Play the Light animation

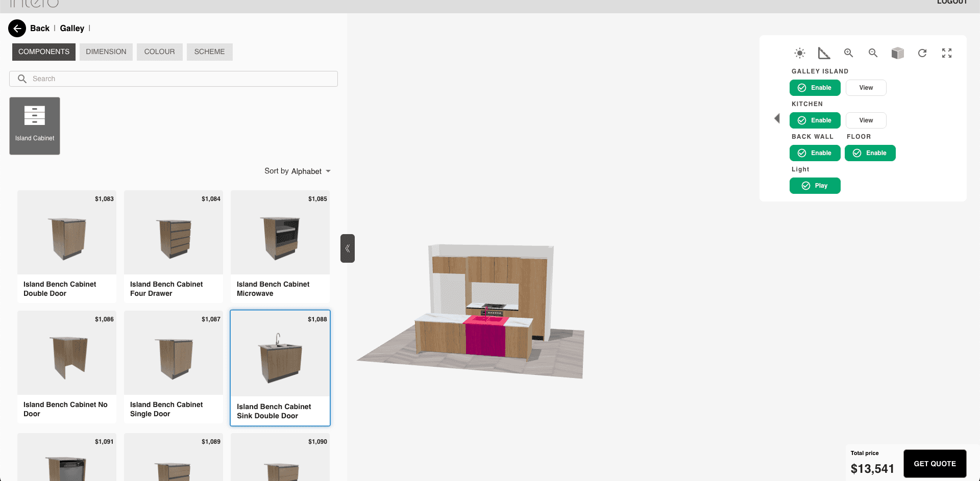(815, 186)
